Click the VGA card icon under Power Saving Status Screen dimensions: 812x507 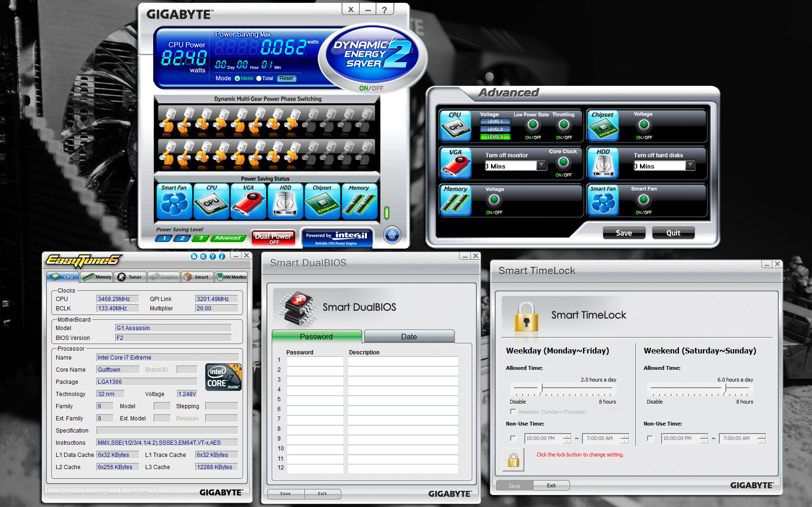[x=248, y=201]
